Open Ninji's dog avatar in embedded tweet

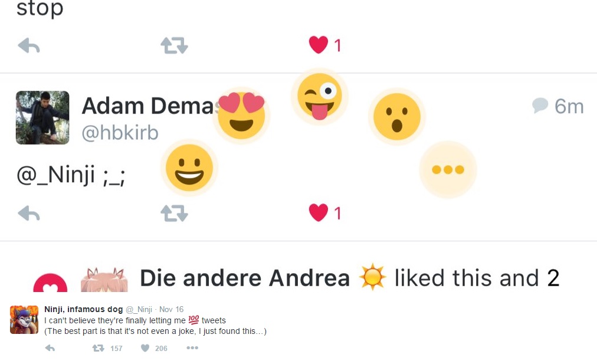(x=24, y=319)
